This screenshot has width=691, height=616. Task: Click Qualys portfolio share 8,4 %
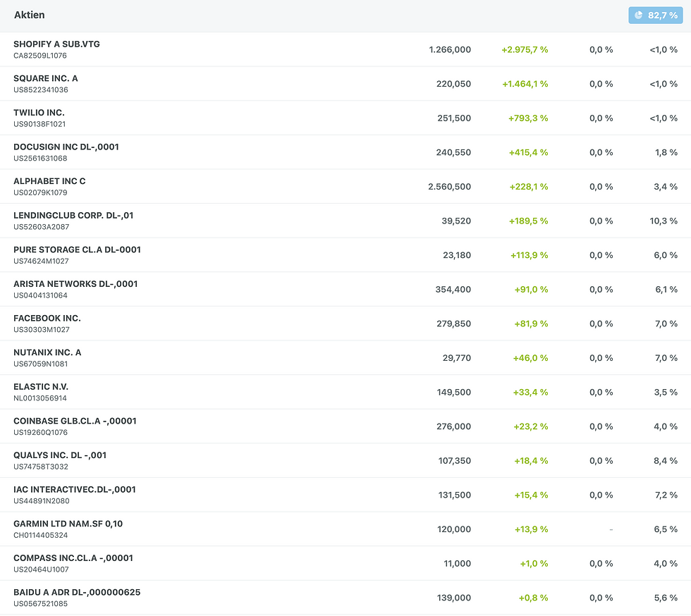(666, 460)
